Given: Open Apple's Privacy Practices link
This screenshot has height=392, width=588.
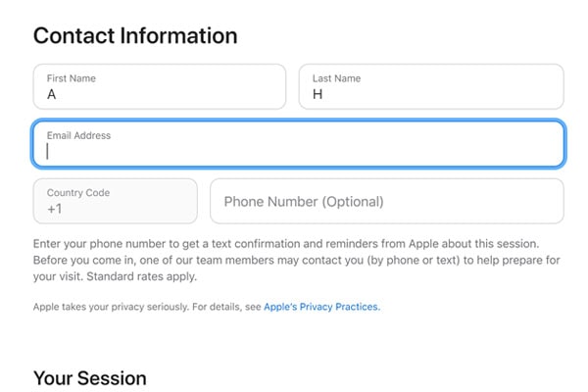Looking at the screenshot, I should point(321,307).
